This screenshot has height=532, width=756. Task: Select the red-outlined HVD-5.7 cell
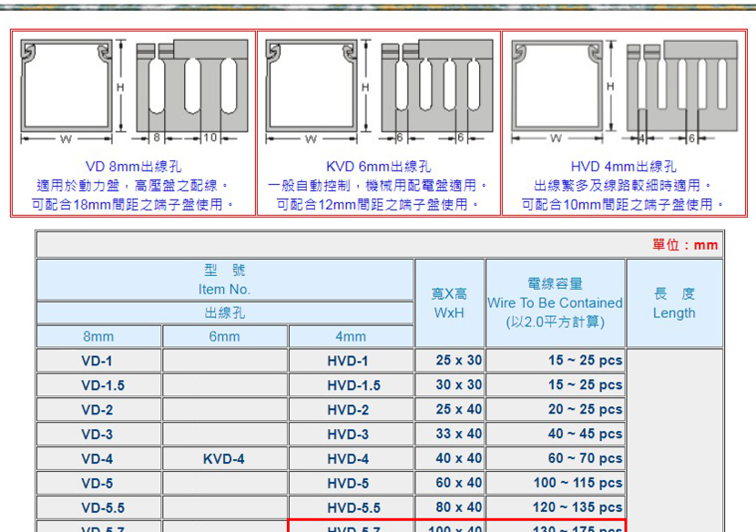pyautogui.click(x=352, y=527)
